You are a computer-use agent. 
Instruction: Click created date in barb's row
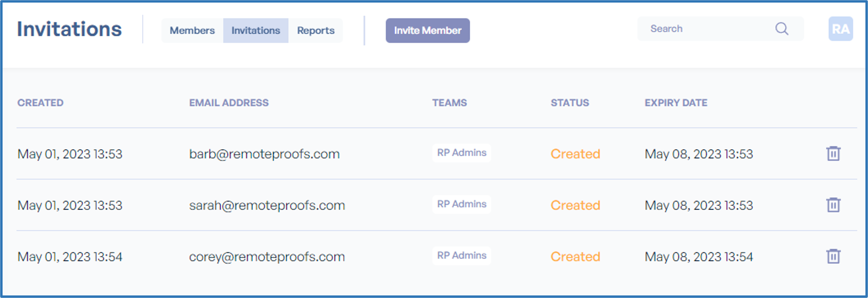coord(70,154)
